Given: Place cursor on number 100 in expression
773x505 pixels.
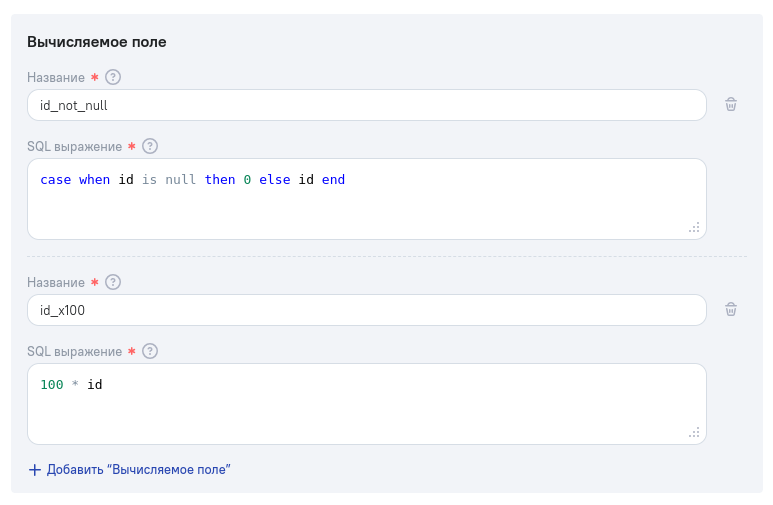Looking at the screenshot, I should pos(52,385).
